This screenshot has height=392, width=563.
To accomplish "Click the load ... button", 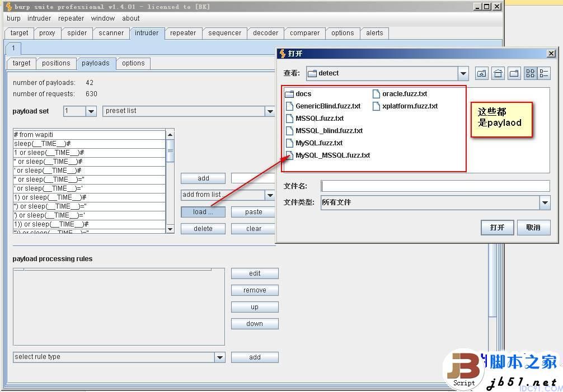I will (x=203, y=212).
